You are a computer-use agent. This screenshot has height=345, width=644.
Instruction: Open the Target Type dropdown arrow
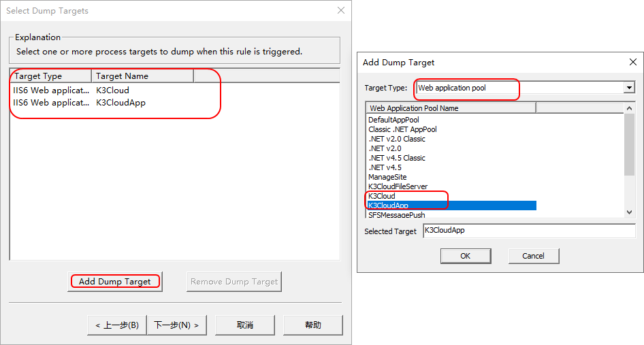click(629, 88)
